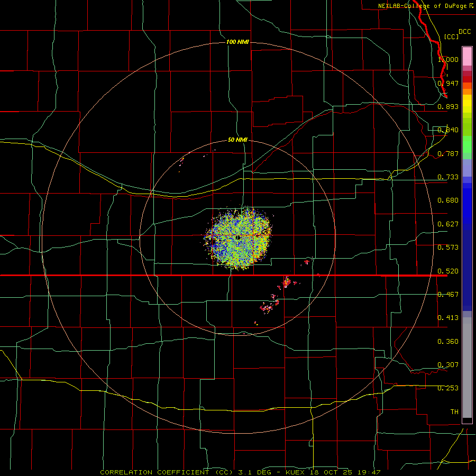
Task: Click the 100 NMI range ring label
Action: pos(237,42)
